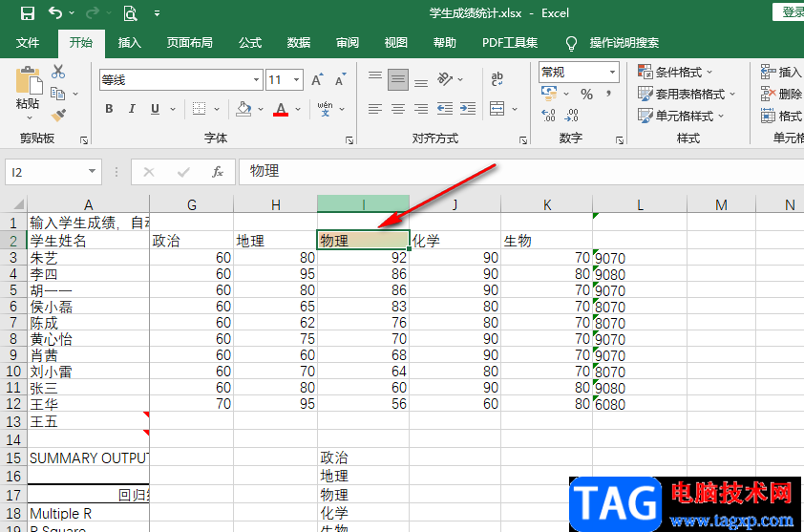Viewport: 804px width, 532px height.
Task: Expand 套用表格格式 table format menu
Action: pyautogui.click(x=686, y=94)
